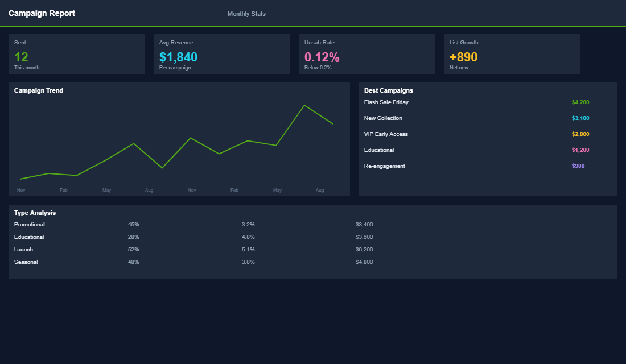Click the Best Campaigns panel header
Viewport: 626px width, 364px height.
pyautogui.click(x=389, y=90)
